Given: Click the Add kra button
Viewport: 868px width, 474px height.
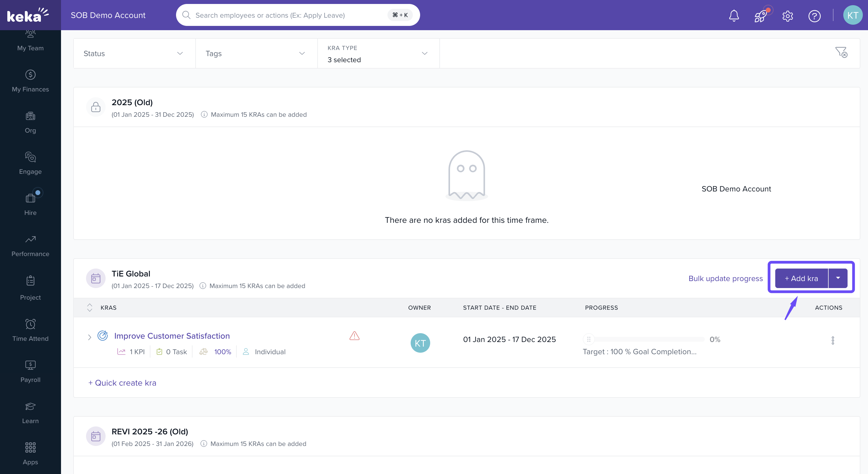Looking at the screenshot, I should coord(801,278).
